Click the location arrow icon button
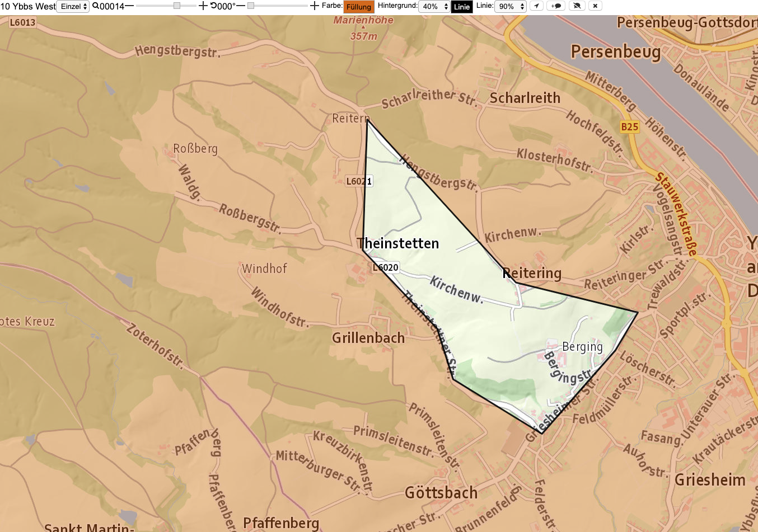 tap(536, 6)
